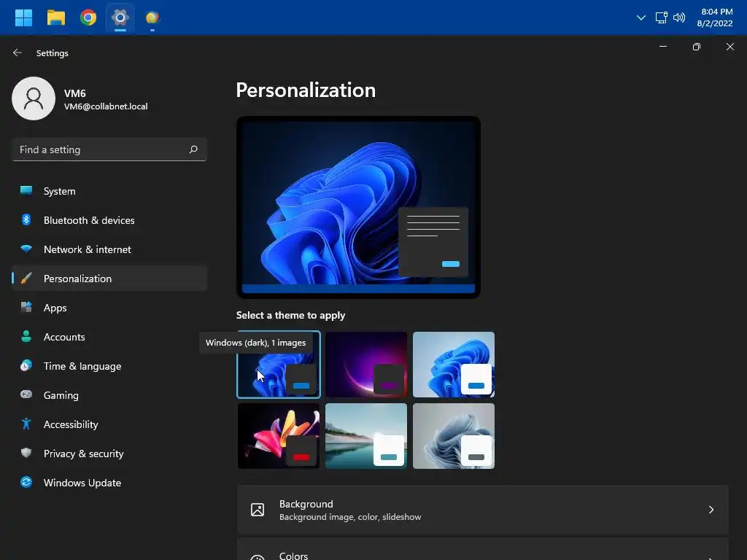
Task: Click the Select a theme to apply label
Action: tap(290, 315)
